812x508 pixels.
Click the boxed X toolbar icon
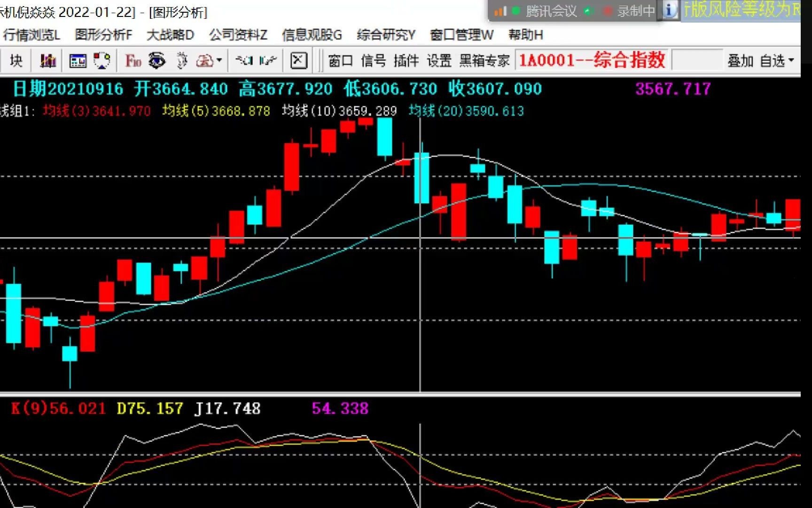pos(298,61)
